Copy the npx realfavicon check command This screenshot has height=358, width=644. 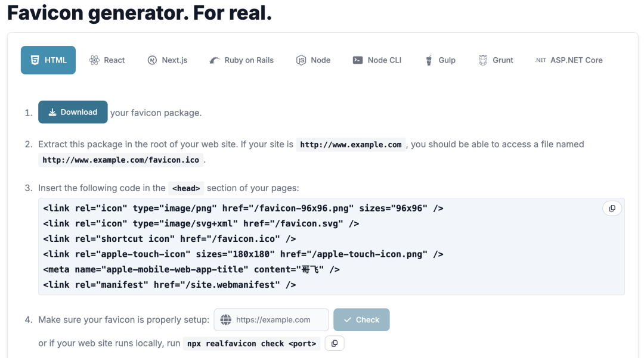coord(335,343)
